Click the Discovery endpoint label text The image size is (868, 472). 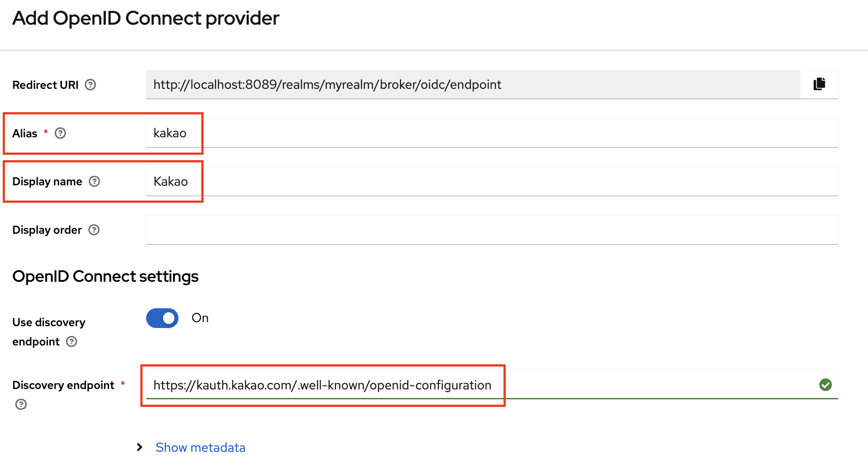[x=63, y=385]
